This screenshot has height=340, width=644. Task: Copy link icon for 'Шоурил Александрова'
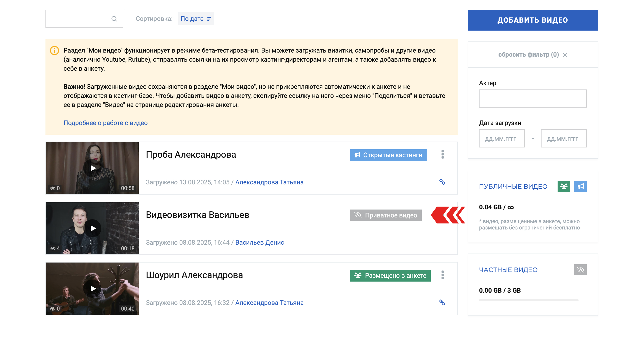pos(442,302)
